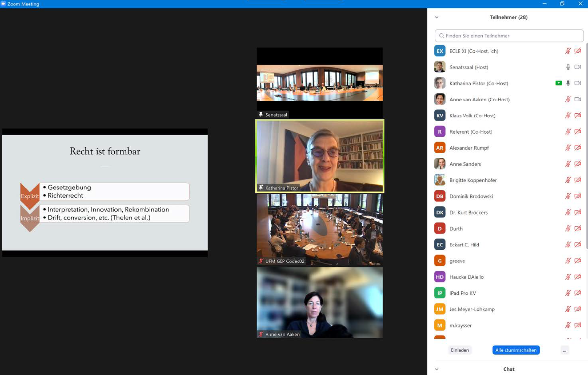The width and height of the screenshot is (588, 375).
Task: Click participant list scrollbar
Action: (587, 145)
